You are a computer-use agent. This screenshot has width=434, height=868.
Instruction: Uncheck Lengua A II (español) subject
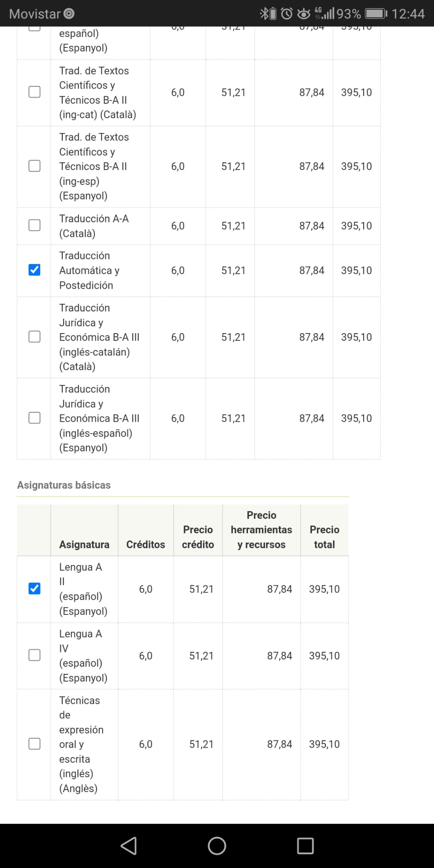(x=34, y=589)
